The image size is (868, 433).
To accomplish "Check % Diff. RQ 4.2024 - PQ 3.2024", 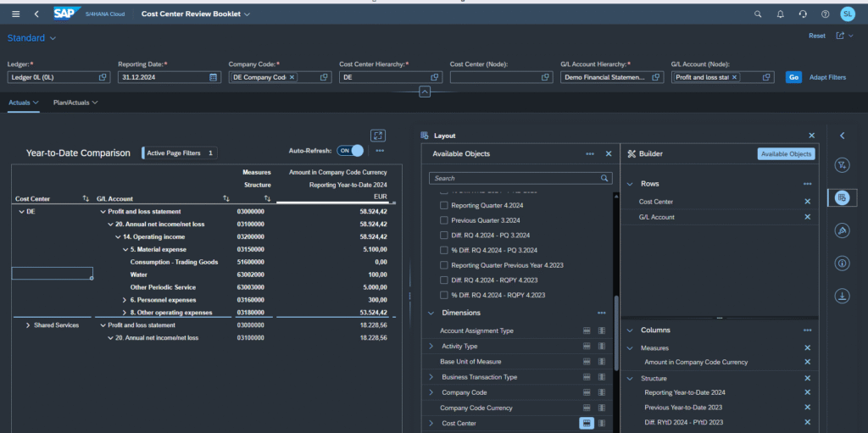I will point(443,250).
